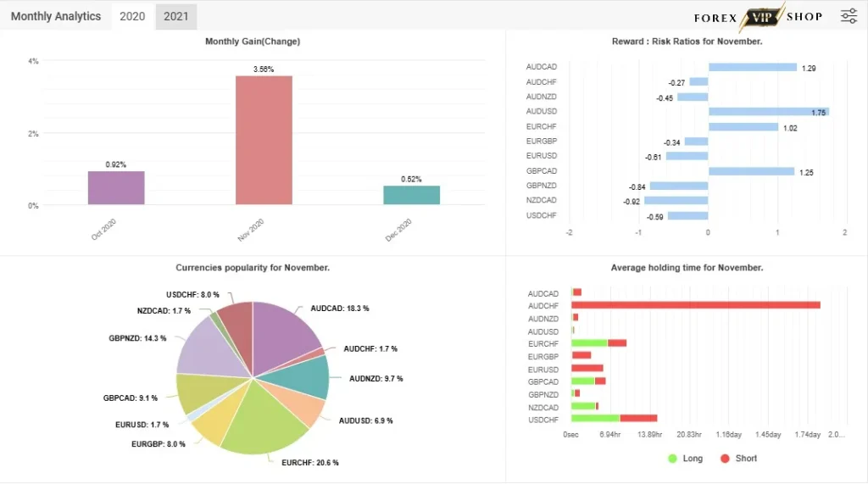
Task: Click the '0.92%' value label
Action: (115, 164)
